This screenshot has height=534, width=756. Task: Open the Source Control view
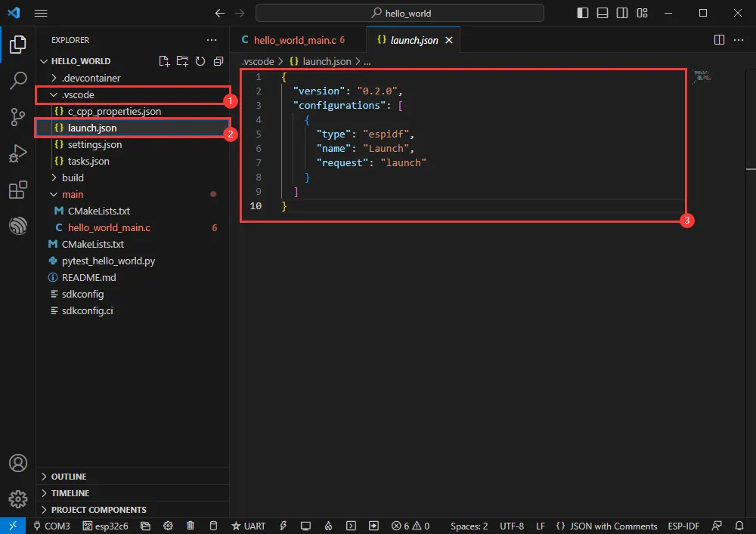(x=17, y=117)
